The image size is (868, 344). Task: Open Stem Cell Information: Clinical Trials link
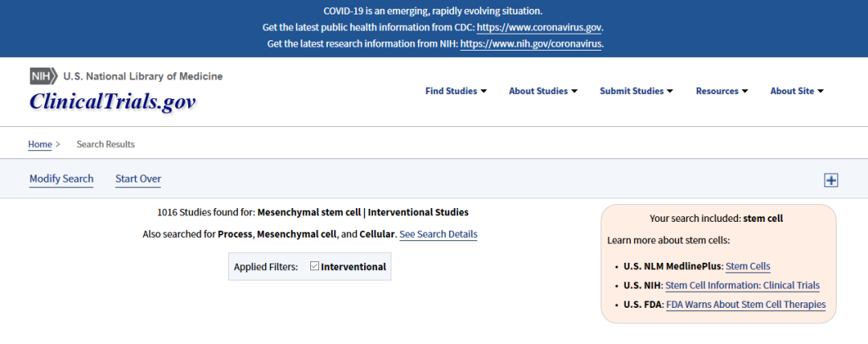[743, 285]
